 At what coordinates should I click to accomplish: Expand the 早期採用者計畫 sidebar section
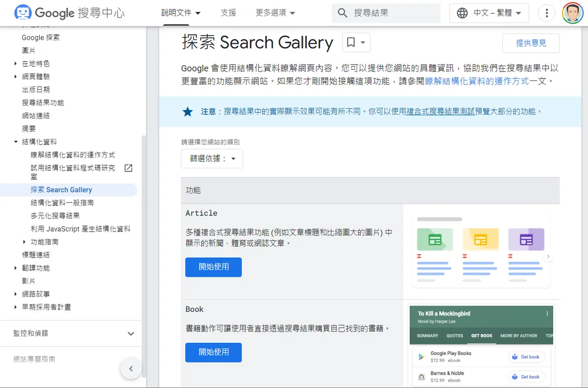(x=16, y=307)
